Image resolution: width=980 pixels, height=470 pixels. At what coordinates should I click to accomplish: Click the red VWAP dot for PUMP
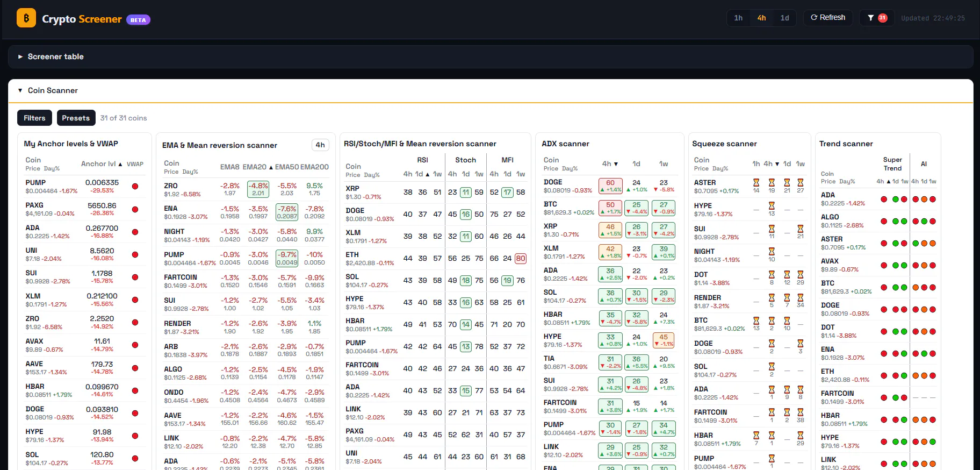pos(135,187)
